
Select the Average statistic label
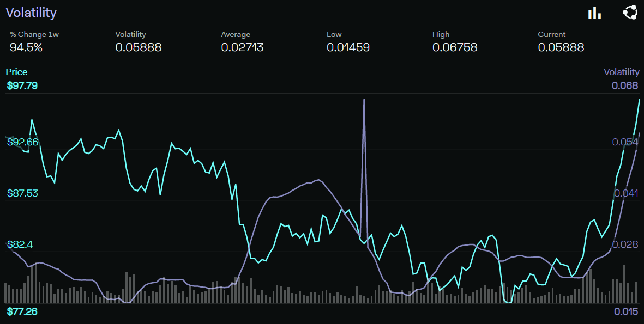236,34
